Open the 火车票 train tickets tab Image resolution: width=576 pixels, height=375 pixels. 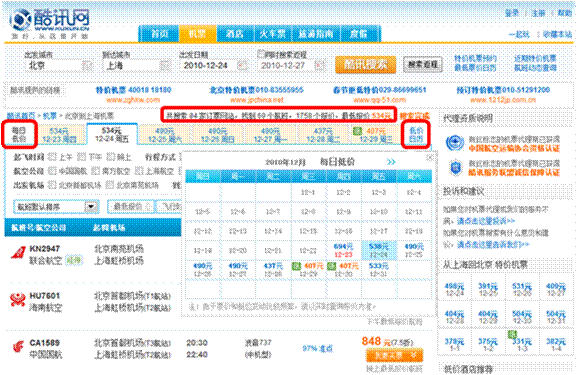point(273,34)
